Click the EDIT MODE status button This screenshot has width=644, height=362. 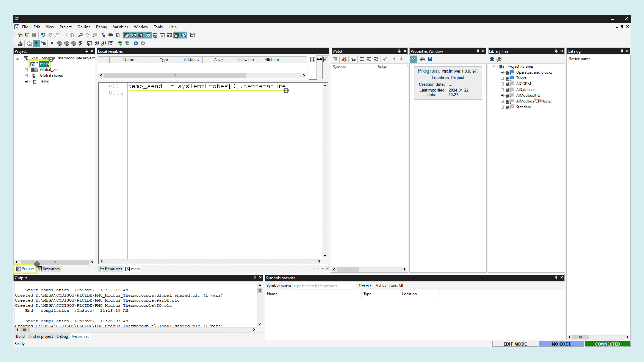(515, 344)
